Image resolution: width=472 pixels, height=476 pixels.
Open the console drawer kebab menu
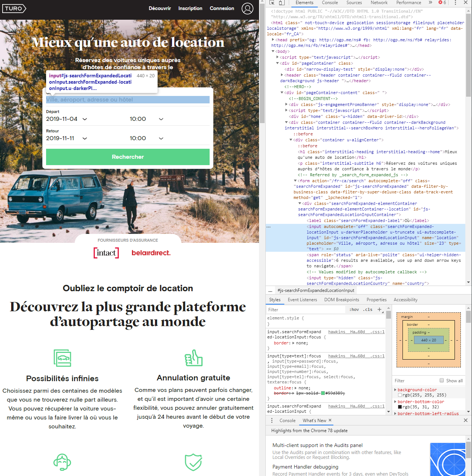coord(272,420)
